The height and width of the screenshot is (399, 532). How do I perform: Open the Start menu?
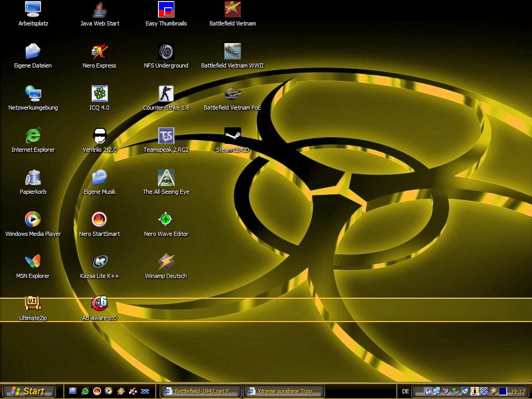click(29, 391)
